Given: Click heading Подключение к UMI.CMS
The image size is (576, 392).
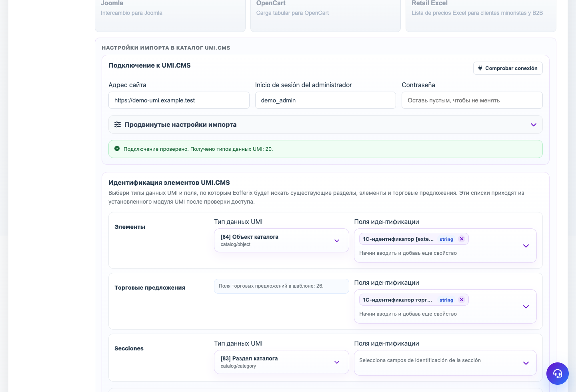Looking at the screenshot, I should pyautogui.click(x=150, y=65).
